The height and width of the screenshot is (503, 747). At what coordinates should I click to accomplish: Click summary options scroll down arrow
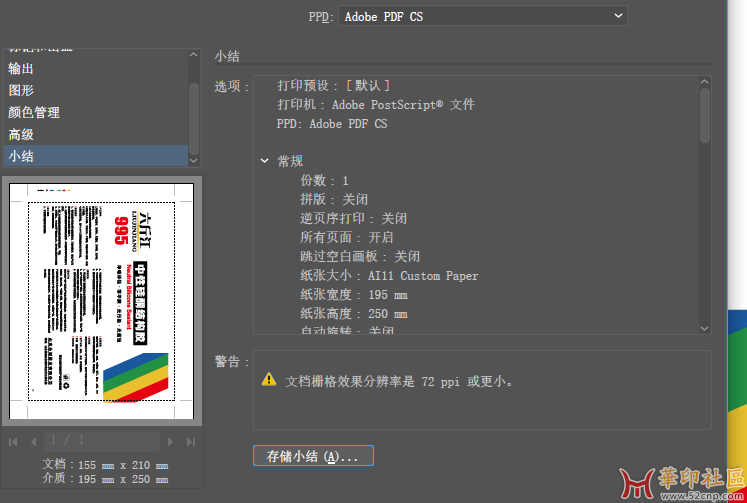[x=705, y=328]
